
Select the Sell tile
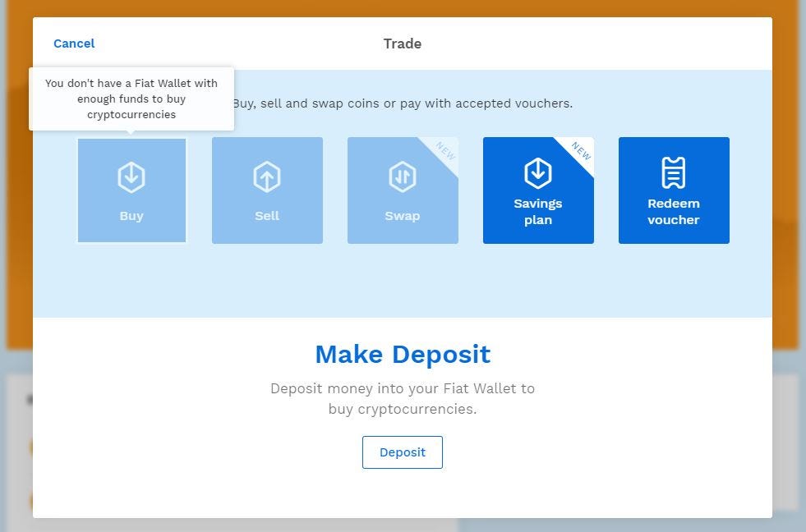coord(267,190)
